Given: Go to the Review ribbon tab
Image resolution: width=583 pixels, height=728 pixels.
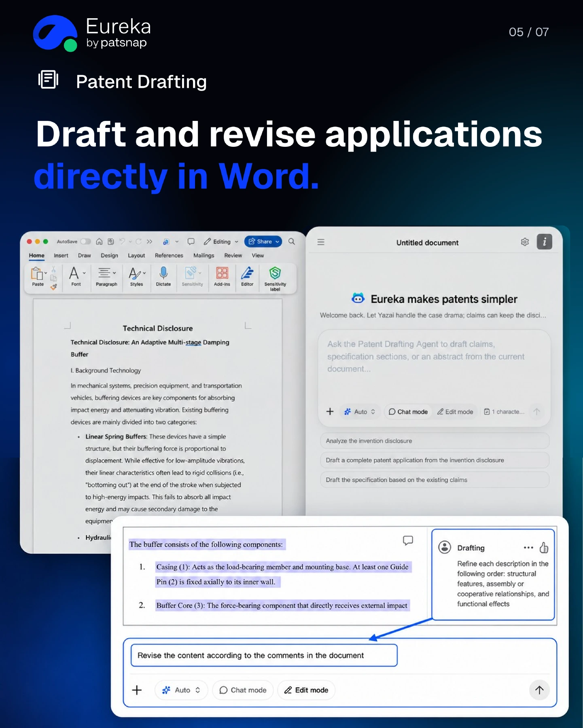Looking at the screenshot, I should click(233, 256).
